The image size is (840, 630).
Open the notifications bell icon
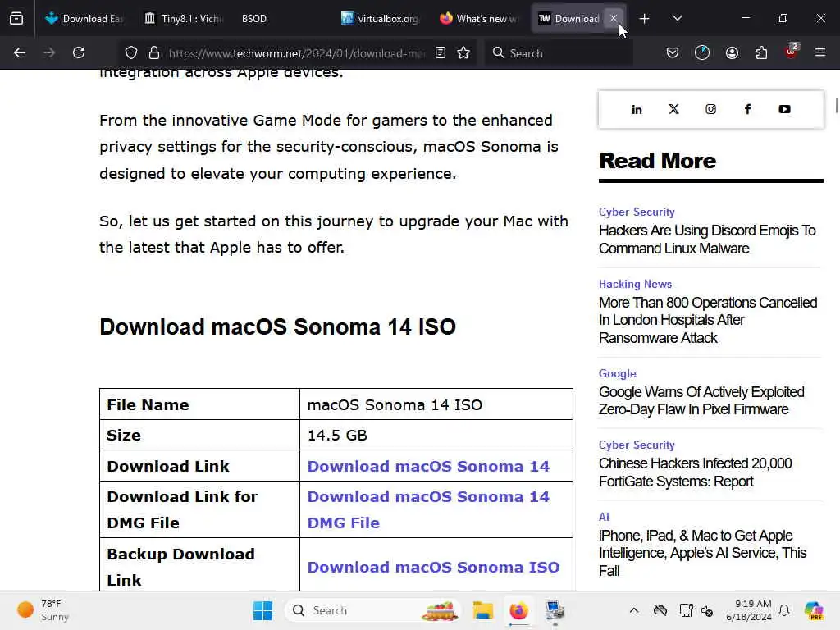(784, 610)
